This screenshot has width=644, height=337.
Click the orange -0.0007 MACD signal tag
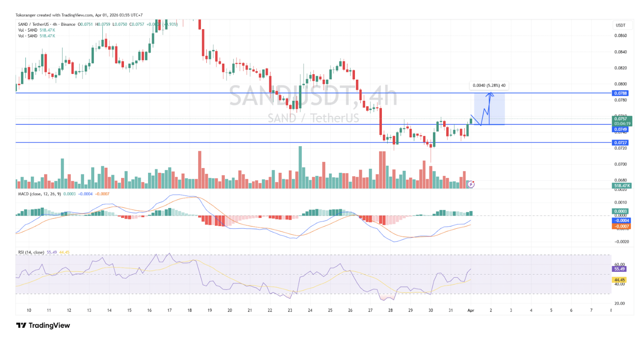click(621, 226)
